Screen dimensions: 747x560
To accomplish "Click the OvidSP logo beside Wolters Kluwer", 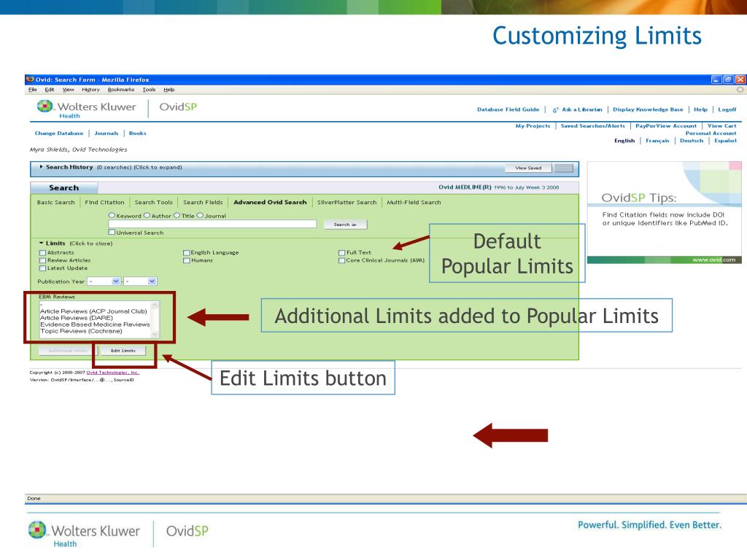I will tap(178, 106).
